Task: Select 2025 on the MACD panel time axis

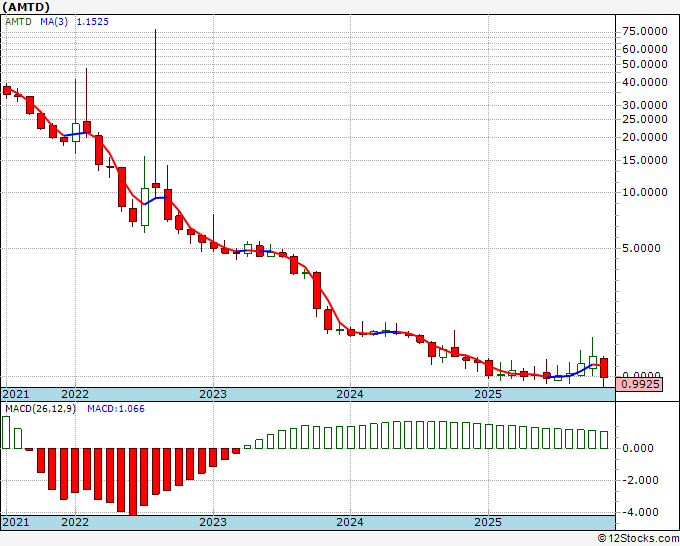Action: click(488, 522)
